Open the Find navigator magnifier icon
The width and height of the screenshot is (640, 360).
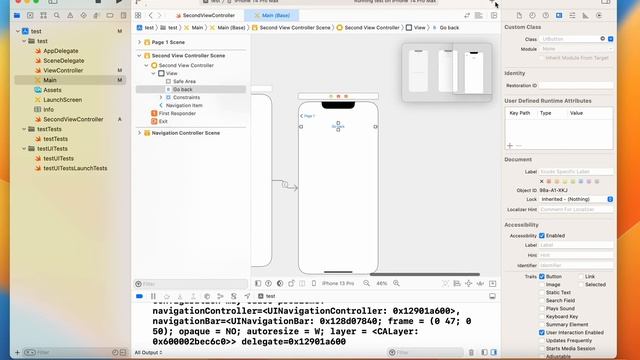pos(57,16)
